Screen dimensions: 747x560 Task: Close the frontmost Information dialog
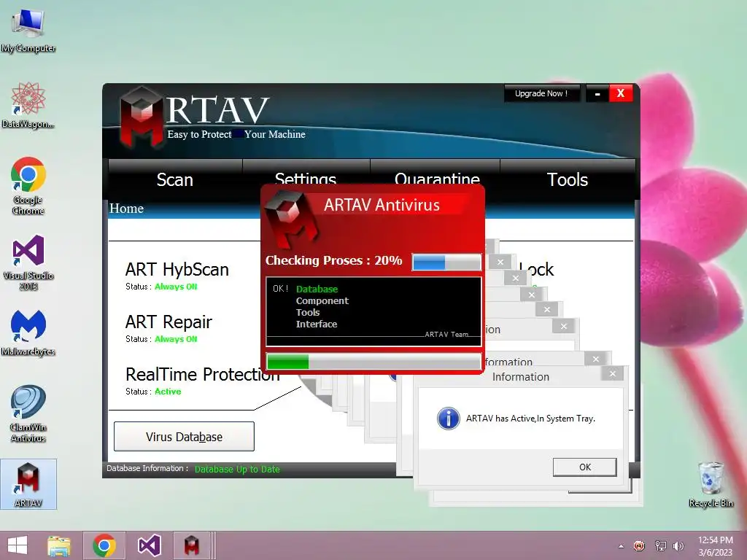click(x=613, y=374)
